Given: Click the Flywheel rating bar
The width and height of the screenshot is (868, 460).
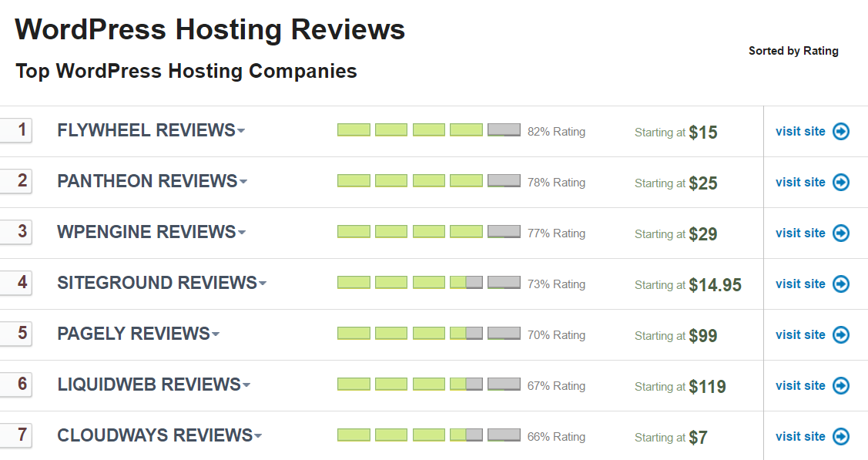Looking at the screenshot, I should [x=429, y=130].
